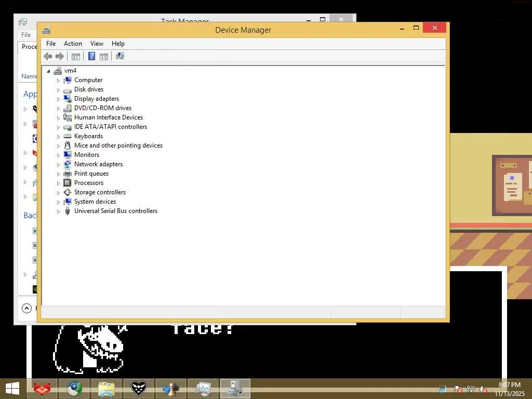The height and width of the screenshot is (399, 532).
Task: Expand the Display adapters category arrow
Action: click(x=58, y=99)
